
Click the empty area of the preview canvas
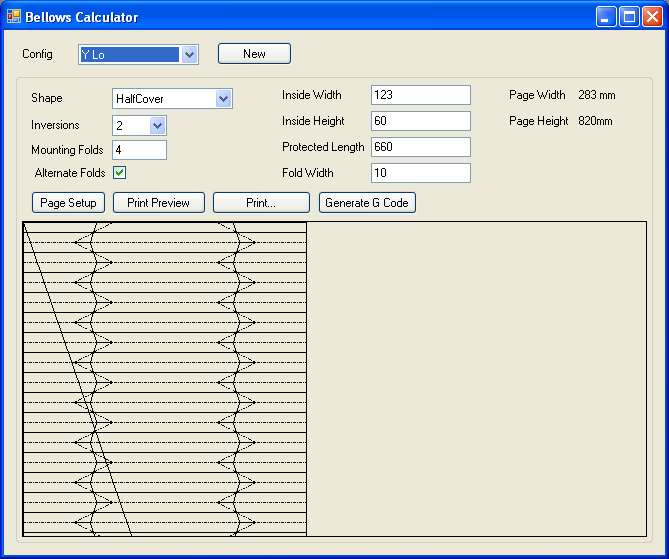475,380
